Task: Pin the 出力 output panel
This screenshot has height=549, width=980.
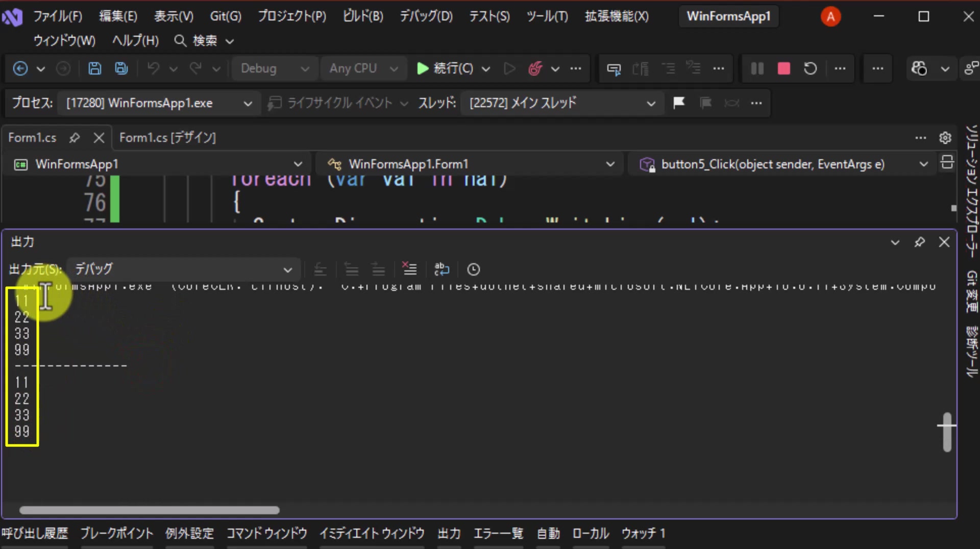Action: coord(920,242)
